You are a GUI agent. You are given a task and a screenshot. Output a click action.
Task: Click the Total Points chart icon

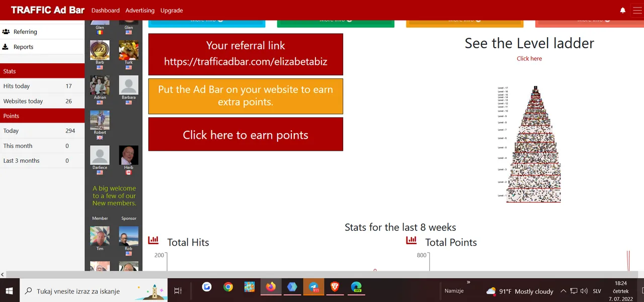coord(412,240)
